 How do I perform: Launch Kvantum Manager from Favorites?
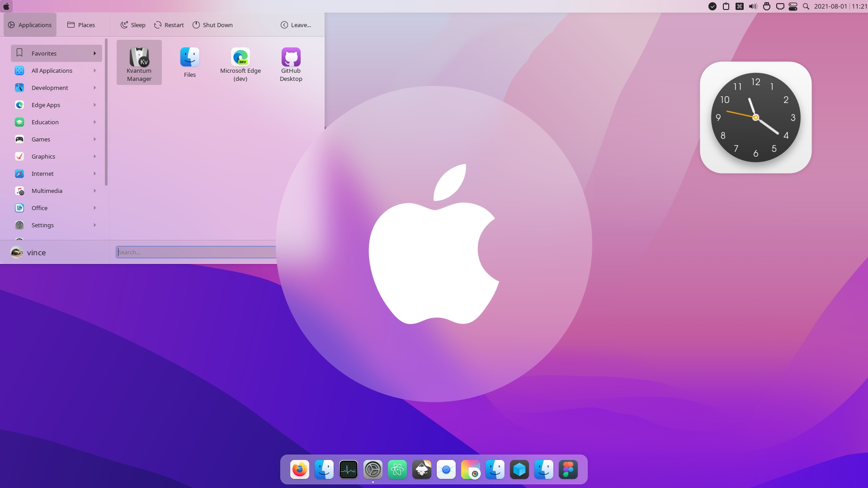click(x=139, y=62)
